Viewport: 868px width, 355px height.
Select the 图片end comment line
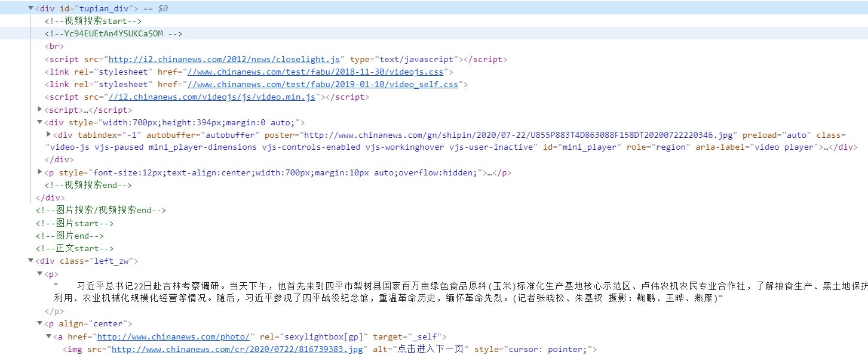(70, 236)
